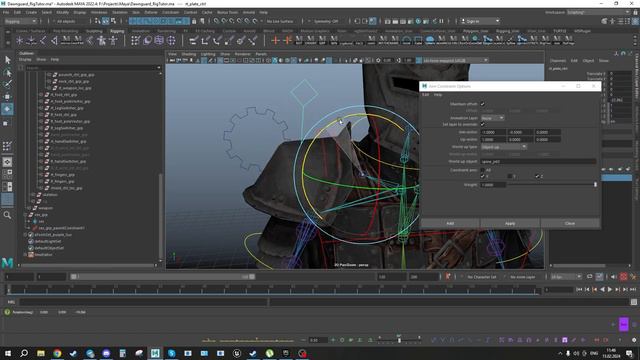Click on the time slider track
This screenshot has height=360, width=640.
coord(273,289)
